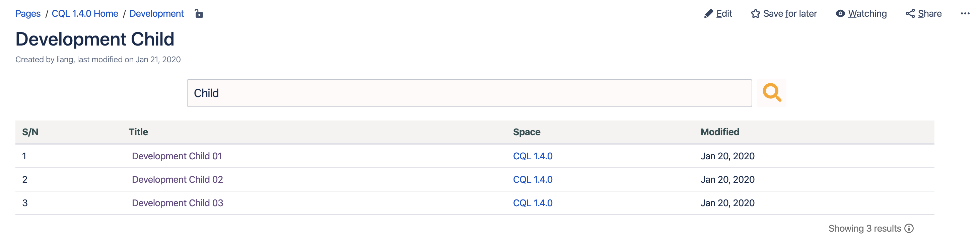Click the Share icon
This screenshot has height=239, width=980.
(910, 14)
